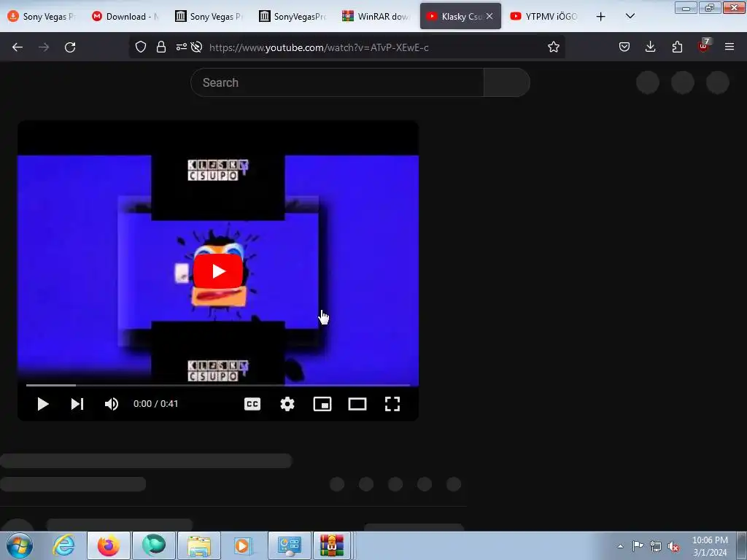Click the play button in player controls
The height and width of the screenshot is (560, 747).
coord(43,404)
